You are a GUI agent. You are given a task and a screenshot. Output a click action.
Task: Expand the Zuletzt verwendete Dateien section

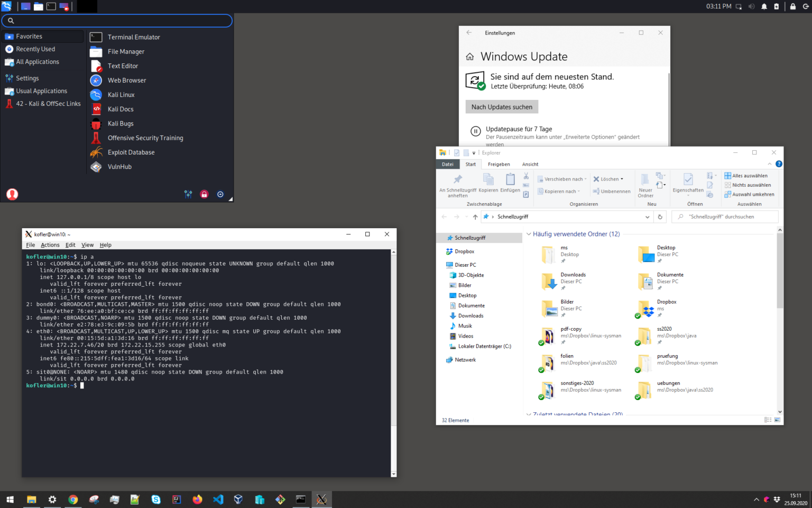click(x=528, y=414)
